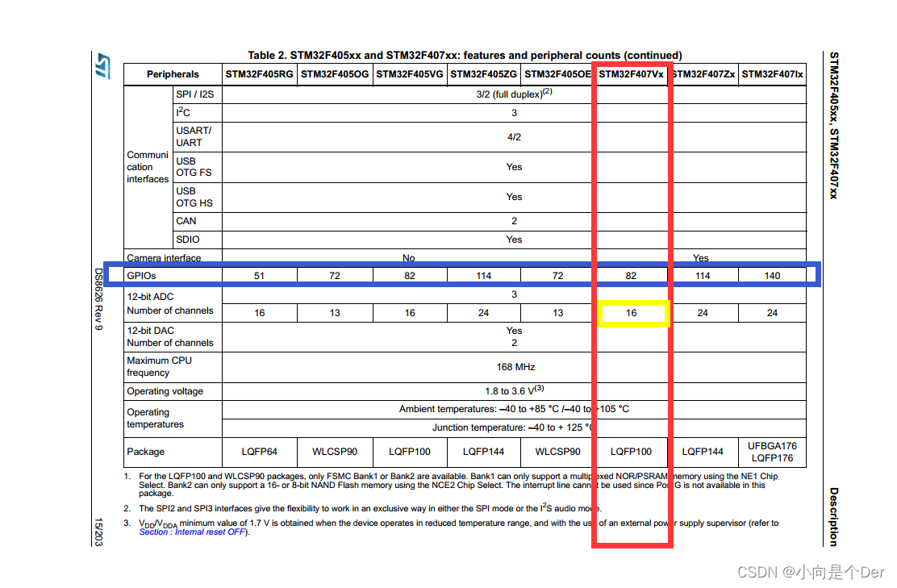Click the vertical 'Description' side label

(834, 516)
